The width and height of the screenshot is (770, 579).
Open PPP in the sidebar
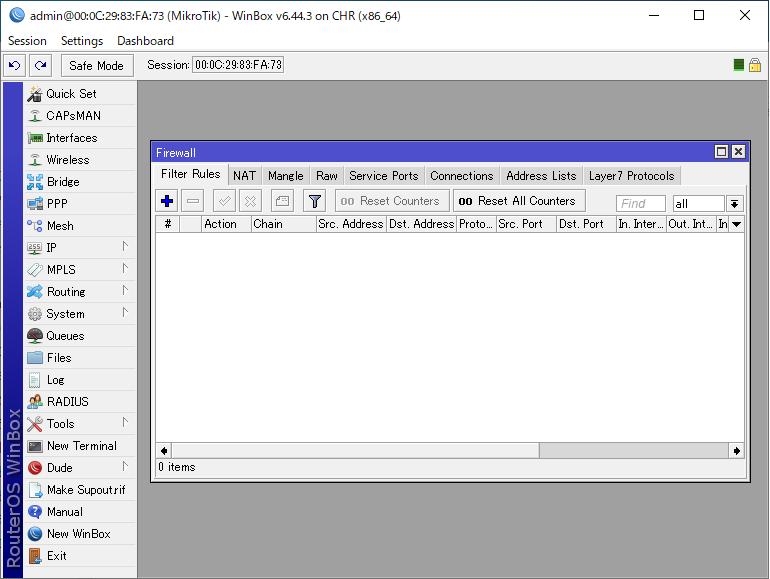[x=80, y=204]
